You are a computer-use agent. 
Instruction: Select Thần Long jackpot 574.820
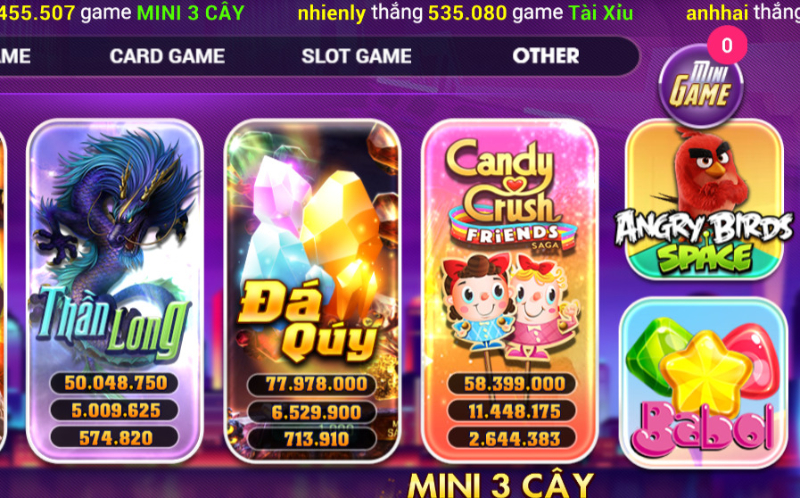click(115, 438)
